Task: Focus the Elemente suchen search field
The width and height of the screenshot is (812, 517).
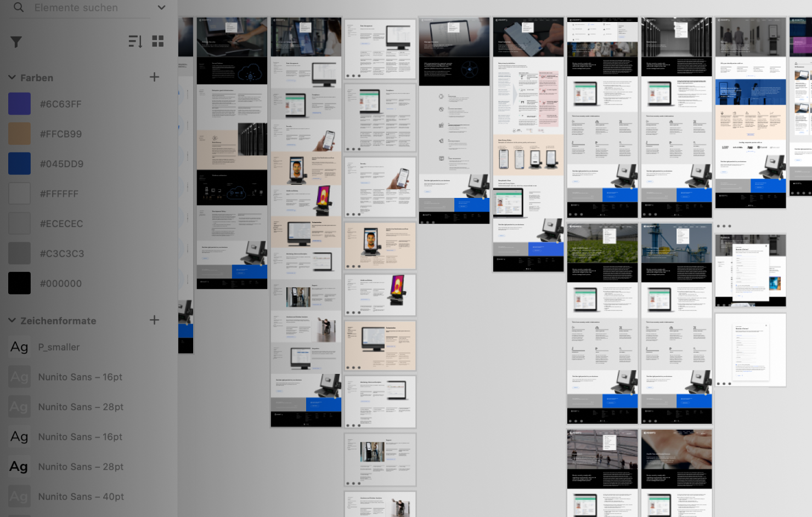Action: pos(82,8)
